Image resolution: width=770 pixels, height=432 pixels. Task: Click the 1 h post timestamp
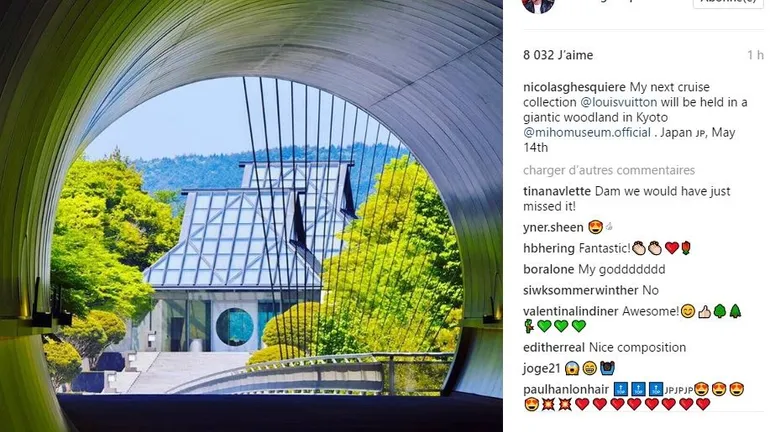tap(755, 55)
